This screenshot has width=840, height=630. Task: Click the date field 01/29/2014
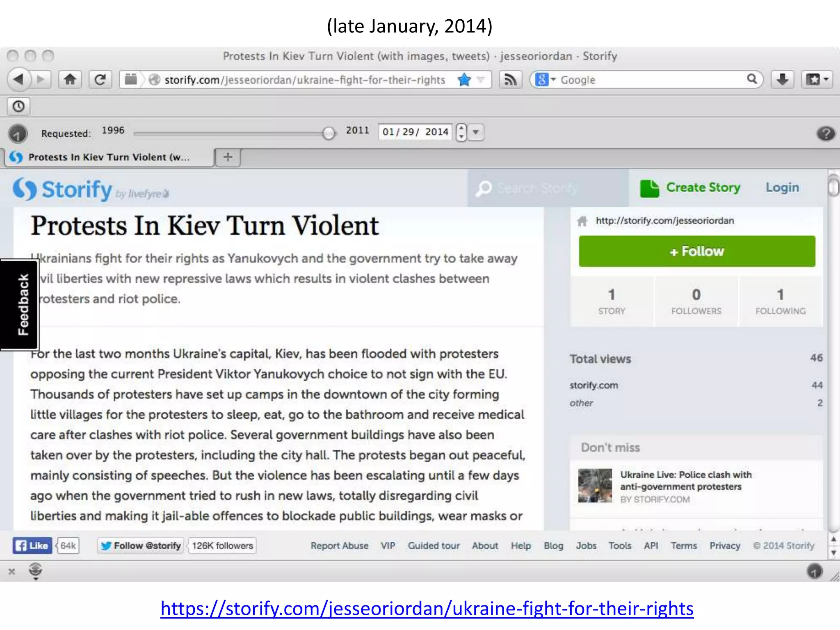coord(415,132)
